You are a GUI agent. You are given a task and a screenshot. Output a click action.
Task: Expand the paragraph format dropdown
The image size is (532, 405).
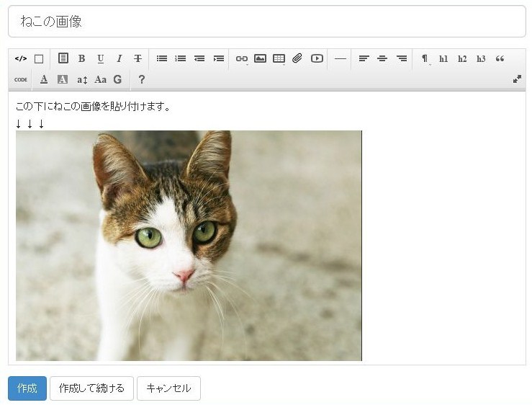coord(425,59)
